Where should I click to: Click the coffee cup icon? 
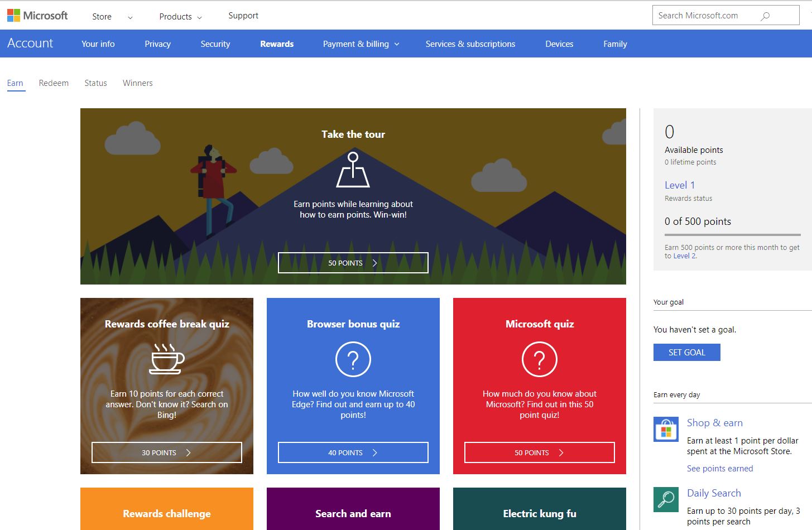pos(167,358)
